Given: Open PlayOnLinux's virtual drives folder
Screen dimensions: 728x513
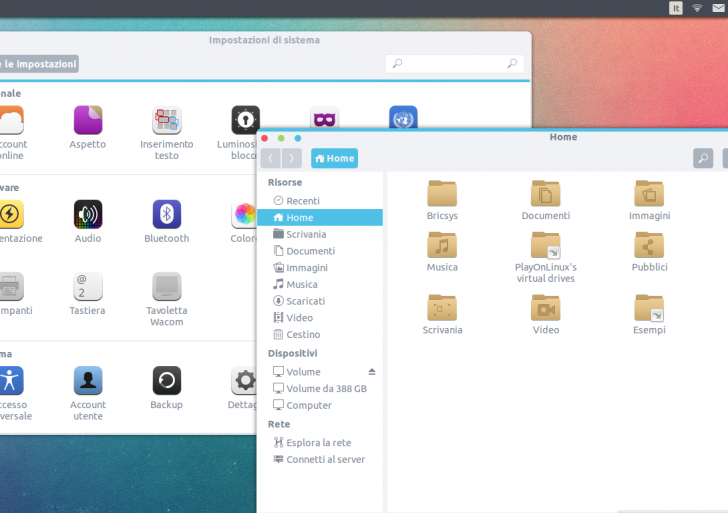Looking at the screenshot, I should tap(545, 246).
